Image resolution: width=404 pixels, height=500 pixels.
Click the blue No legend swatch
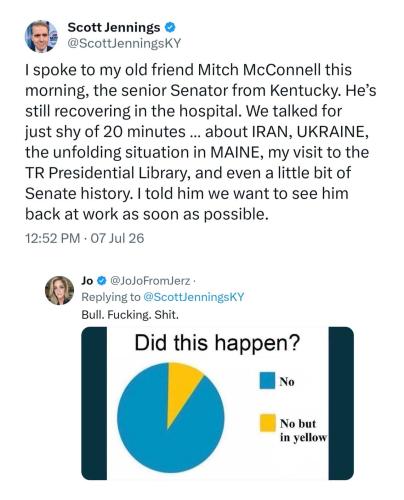tap(268, 381)
